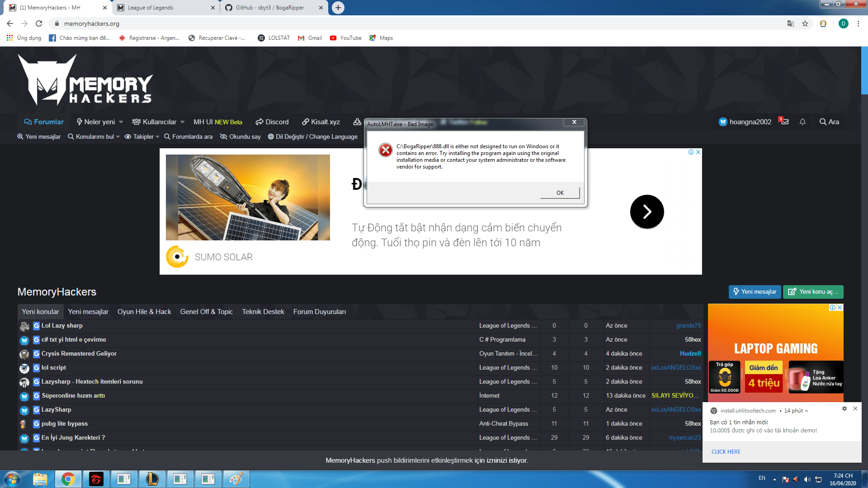Click Okundu say link
This screenshot has height=488, width=868.
241,137
